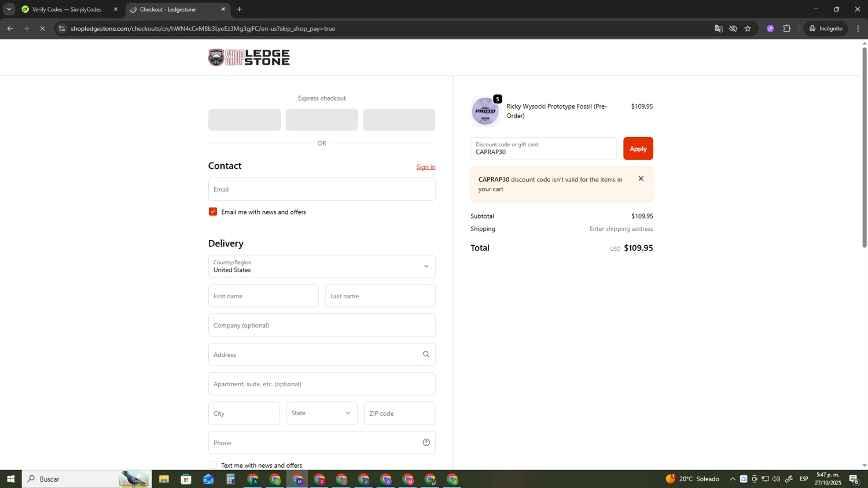Click the third express checkout button

click(399, 120)
